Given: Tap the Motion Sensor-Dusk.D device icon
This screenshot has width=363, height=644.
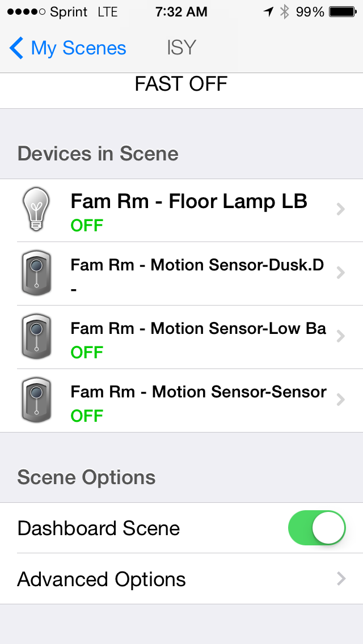Looking at the screenshot, I should pos(36,273).
